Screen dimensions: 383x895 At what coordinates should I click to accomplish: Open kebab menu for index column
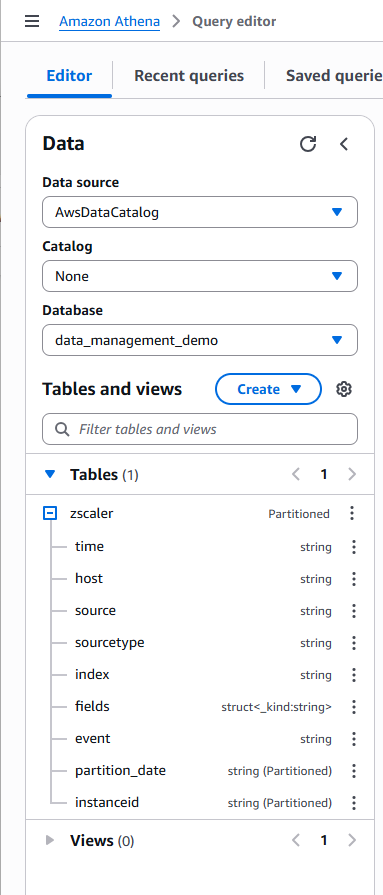click(354, 675)
